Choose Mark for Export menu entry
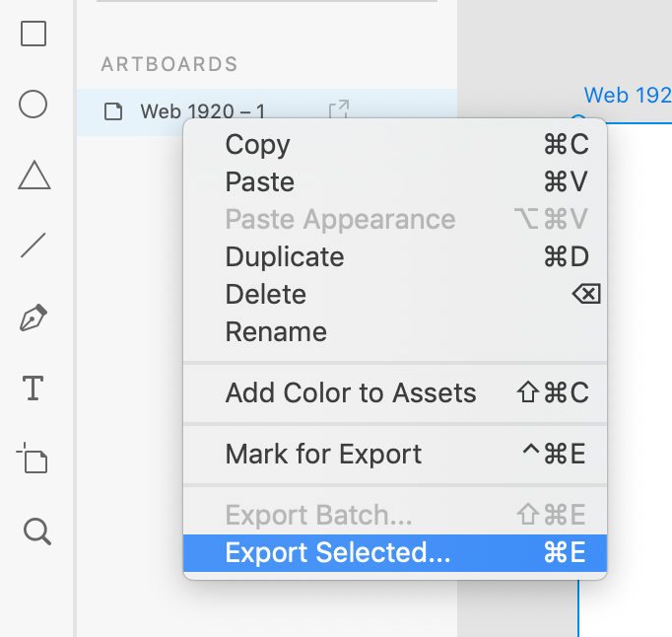 323,455
